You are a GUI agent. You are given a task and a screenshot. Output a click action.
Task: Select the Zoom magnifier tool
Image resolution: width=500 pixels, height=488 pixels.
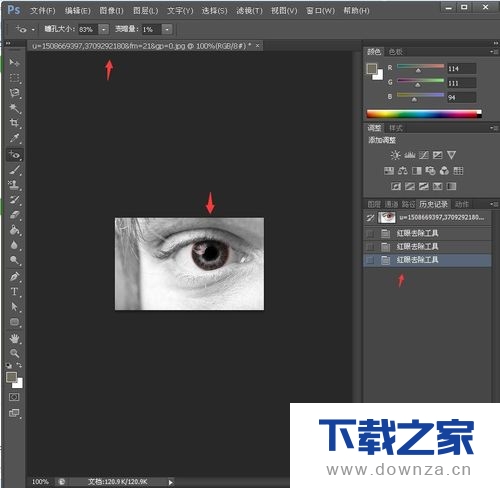[14, 353]
